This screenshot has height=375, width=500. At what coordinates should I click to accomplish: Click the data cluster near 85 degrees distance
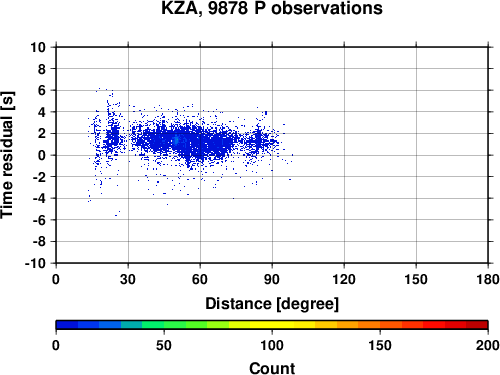(258, 140)
